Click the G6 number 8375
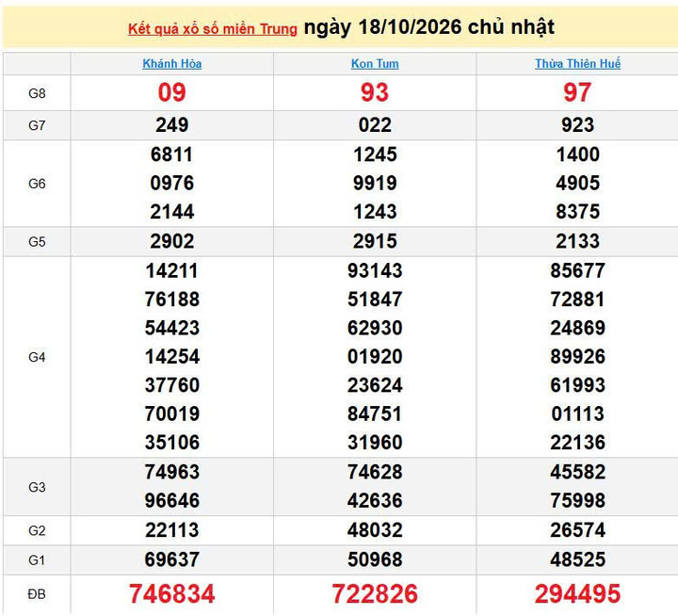This screenshot has width=678, height=616. pos(577,212)
